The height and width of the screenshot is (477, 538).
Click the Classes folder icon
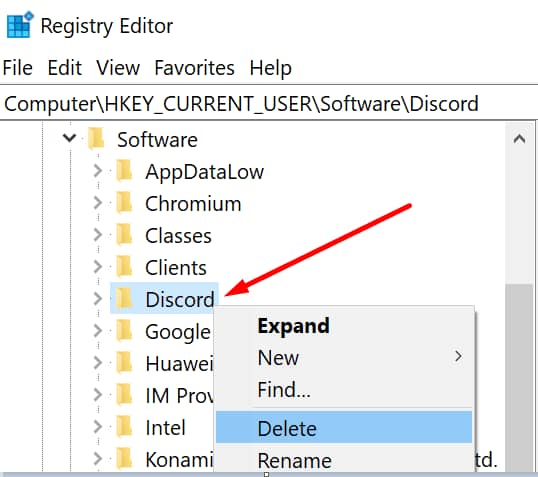[124, 235]
